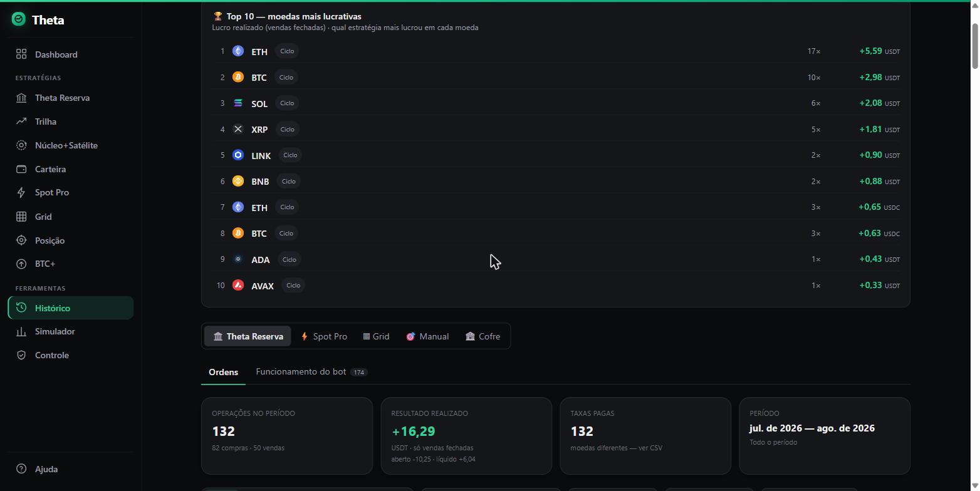Click the Posição target icon
Viewport: 980px width, 491px height.
pos(21,240)
